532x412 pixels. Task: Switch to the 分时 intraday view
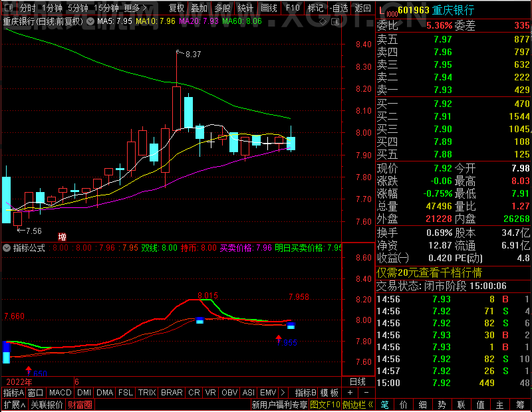27,8
